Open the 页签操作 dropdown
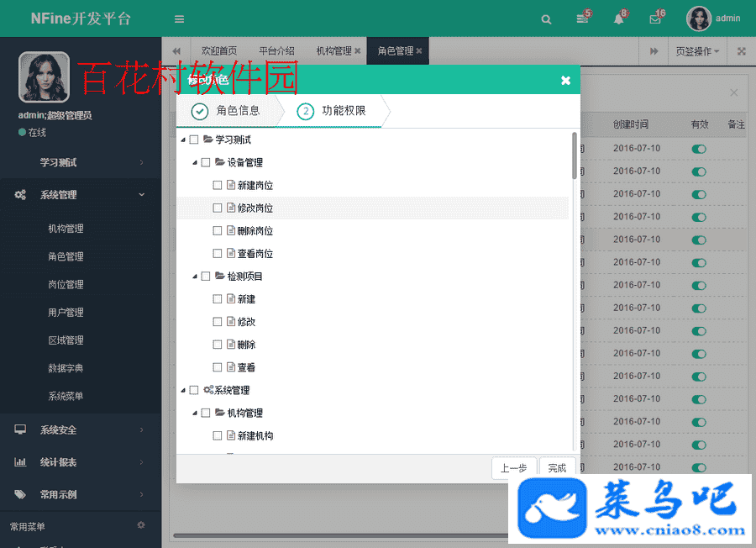Image resolution: width=756 pixels, height=548 pixels. coord(696,51)
